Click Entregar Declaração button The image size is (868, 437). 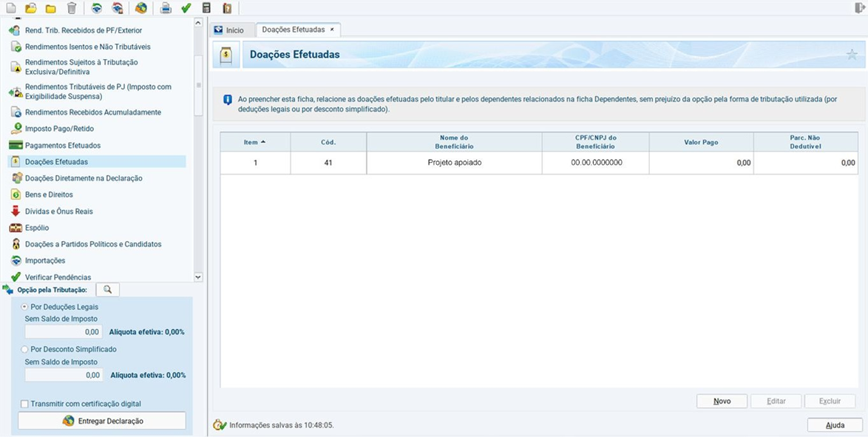pyautogui.click(x=102, y=421)
